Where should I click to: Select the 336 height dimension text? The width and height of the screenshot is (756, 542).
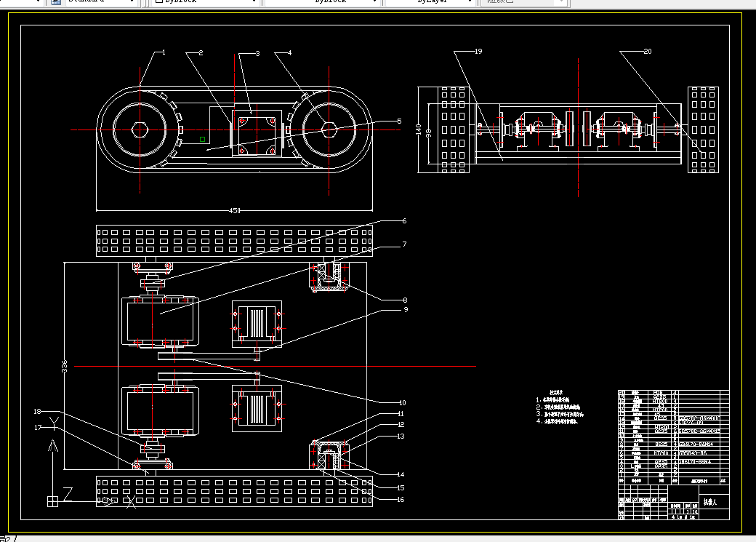coord(64,366)
